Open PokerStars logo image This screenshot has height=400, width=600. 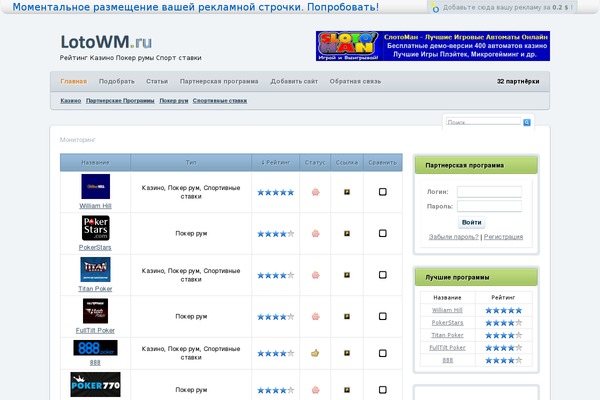[95, 228]
